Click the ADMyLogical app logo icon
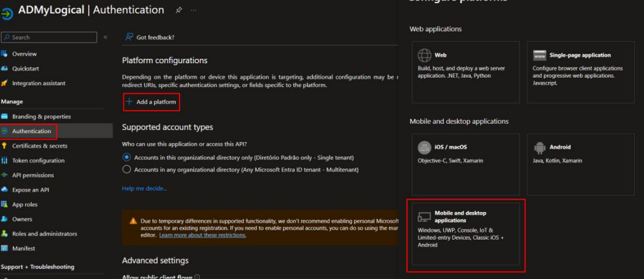Screen dimensions: 644x279 pyautogui.click(x=7, y=14)
